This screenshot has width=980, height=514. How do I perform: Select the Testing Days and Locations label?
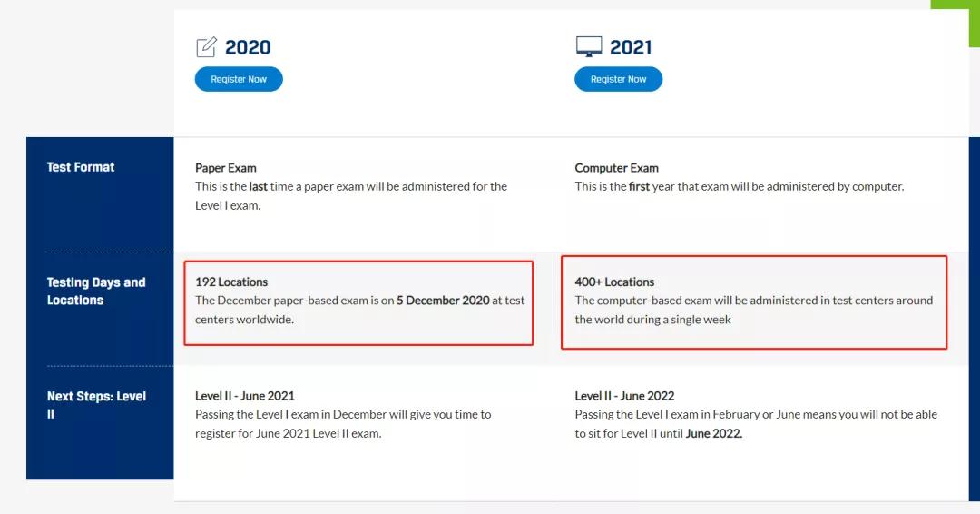tap(95, 292)
